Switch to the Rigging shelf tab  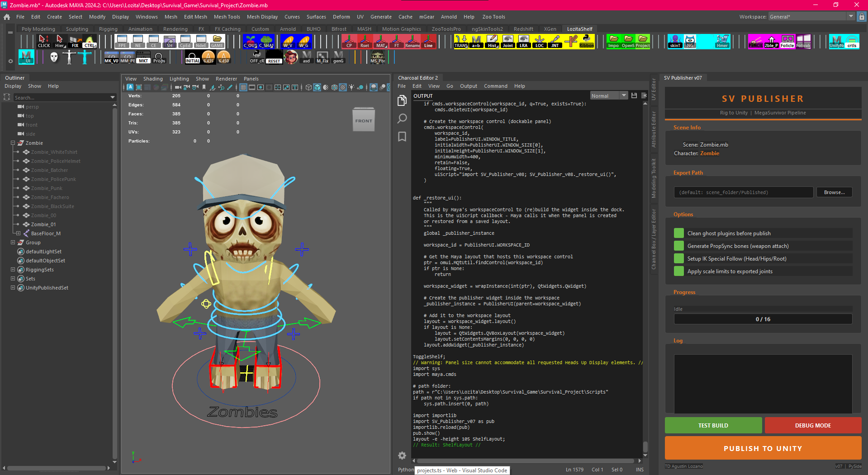108,29
